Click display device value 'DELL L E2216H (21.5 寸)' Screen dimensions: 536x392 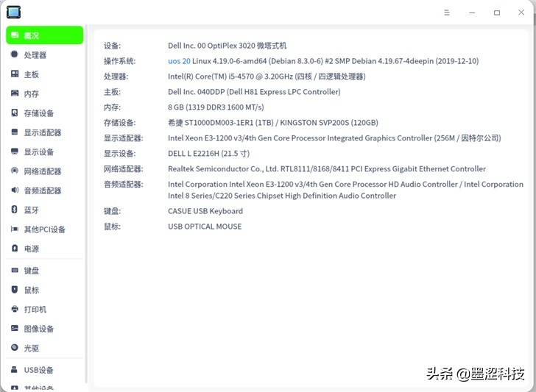[x=208, y=153]
